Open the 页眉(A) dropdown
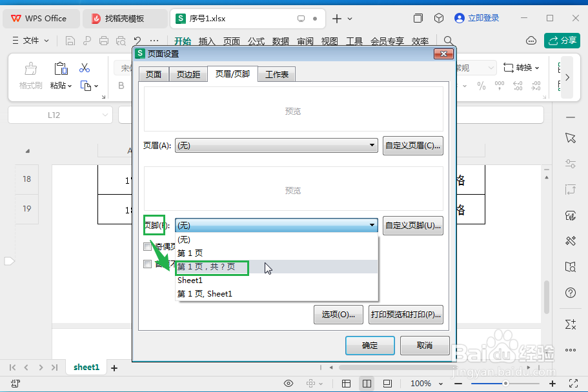The image size is (588, 392). (x=276, y=145)
